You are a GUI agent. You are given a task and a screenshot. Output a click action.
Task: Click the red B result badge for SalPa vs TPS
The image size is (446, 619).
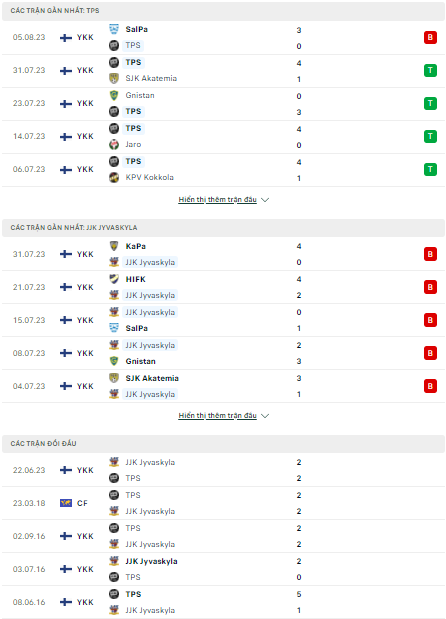tap(430, 38)
